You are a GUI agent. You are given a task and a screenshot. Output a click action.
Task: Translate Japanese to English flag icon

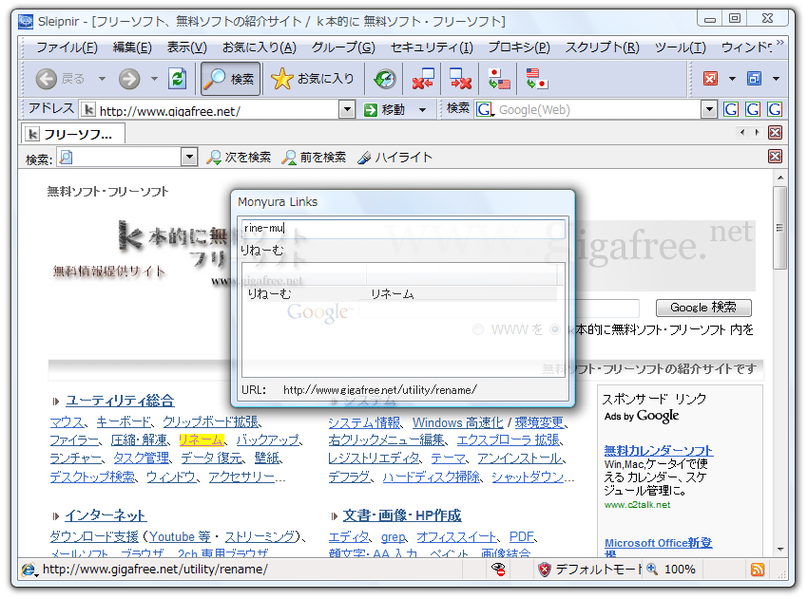point(499,79)
